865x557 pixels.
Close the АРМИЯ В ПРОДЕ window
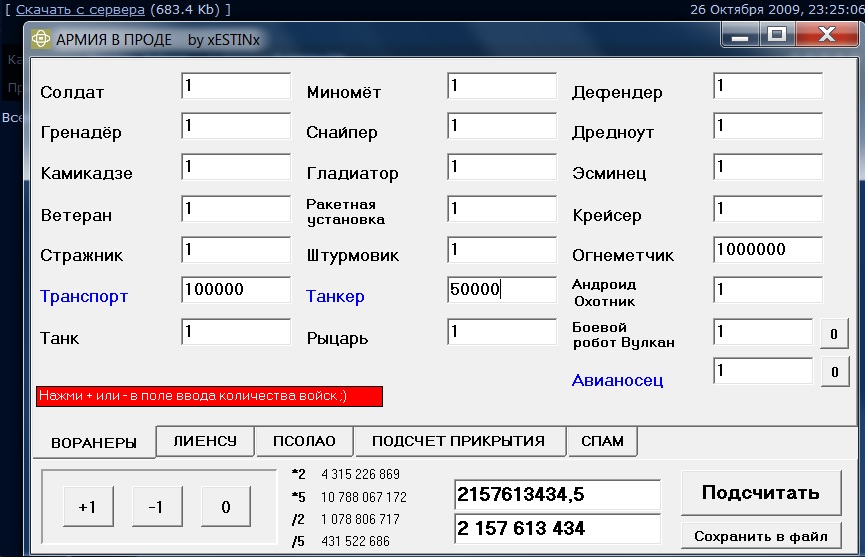click(x=826, y=35)
